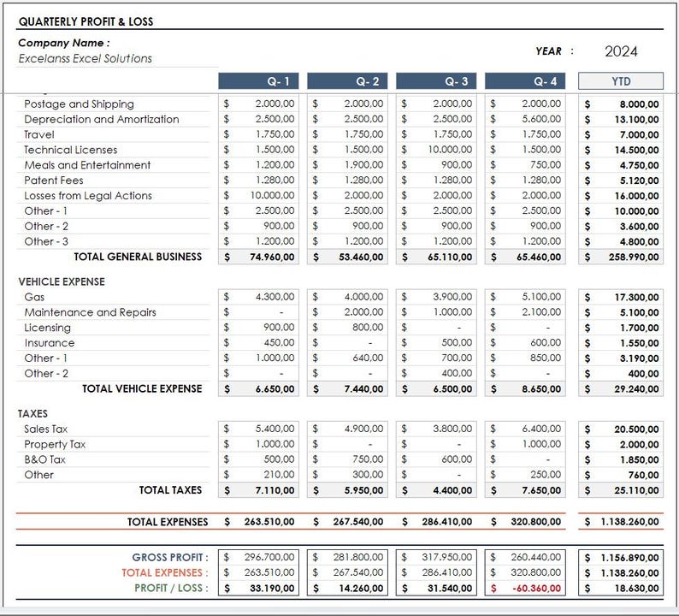Select the Sales Tax row label
Image resolution: width=679 pixels, height=616 pixels.
click(x=46, y=429)
